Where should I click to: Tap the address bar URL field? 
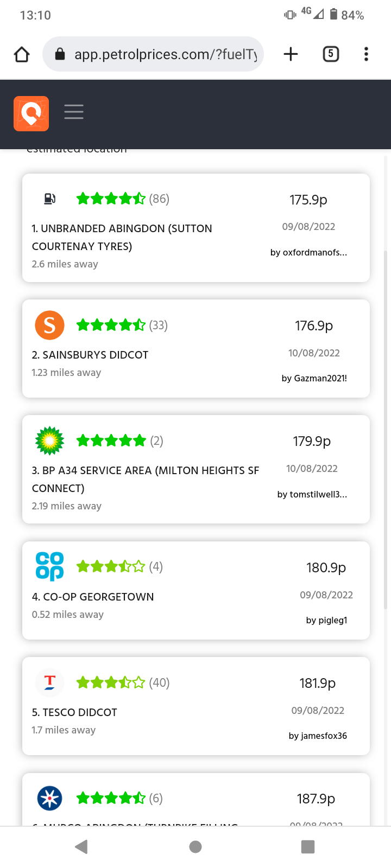(x=153, y=54)
